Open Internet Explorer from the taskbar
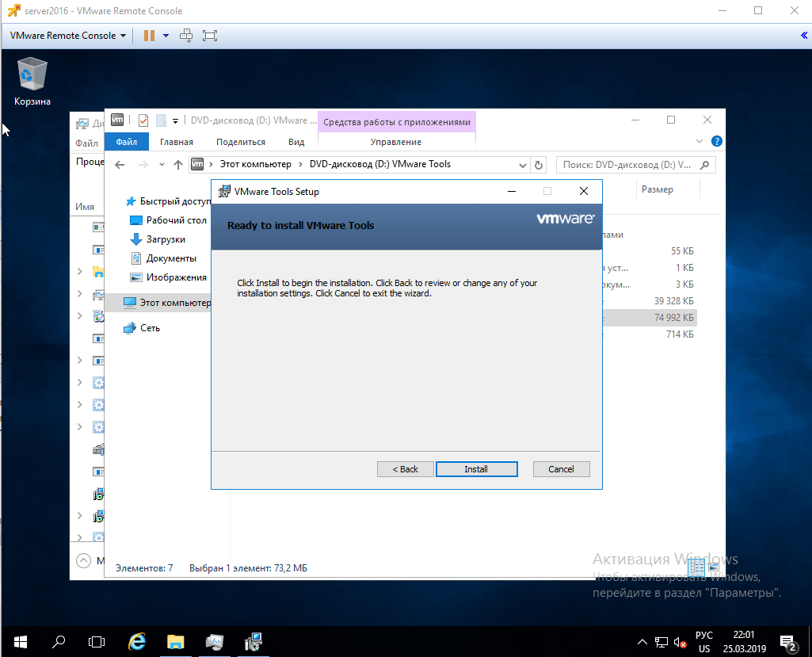The width and height of the screenshot is (812, 657). pos(137,641)
